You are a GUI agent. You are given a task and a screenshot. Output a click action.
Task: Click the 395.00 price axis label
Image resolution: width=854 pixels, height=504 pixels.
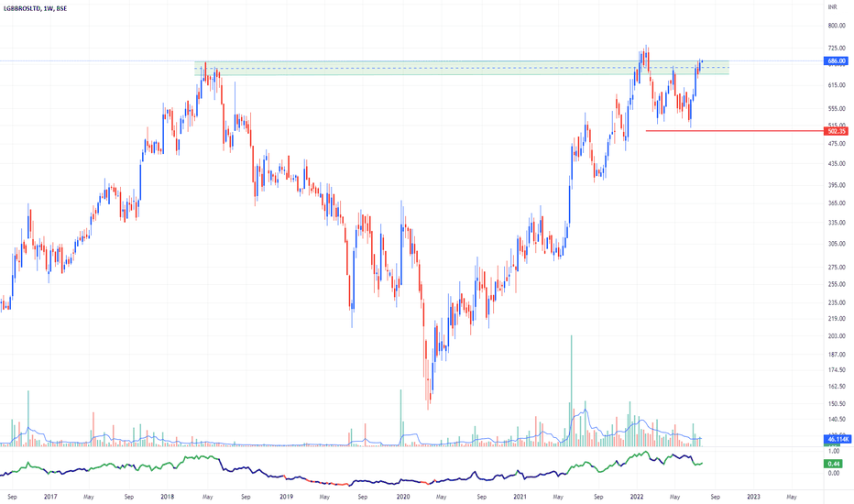tap(837, 185)
